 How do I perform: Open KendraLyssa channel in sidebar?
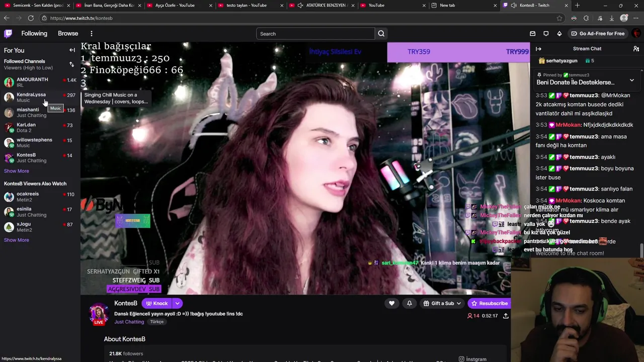click(40, 97)
